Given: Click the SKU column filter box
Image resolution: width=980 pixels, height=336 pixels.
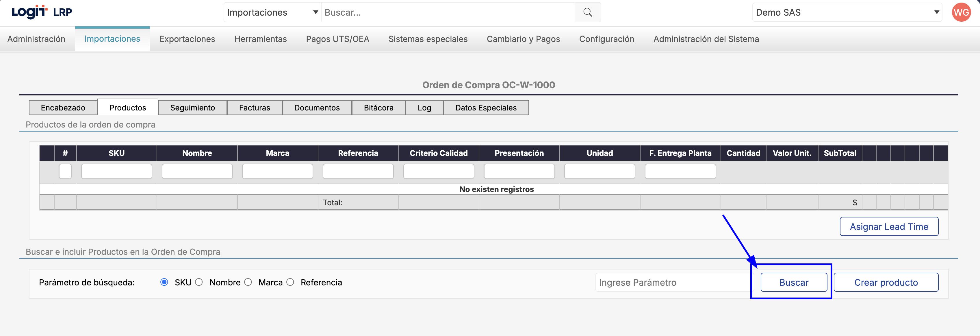Looking at the screenshot, I should click(x=116, y=171).
